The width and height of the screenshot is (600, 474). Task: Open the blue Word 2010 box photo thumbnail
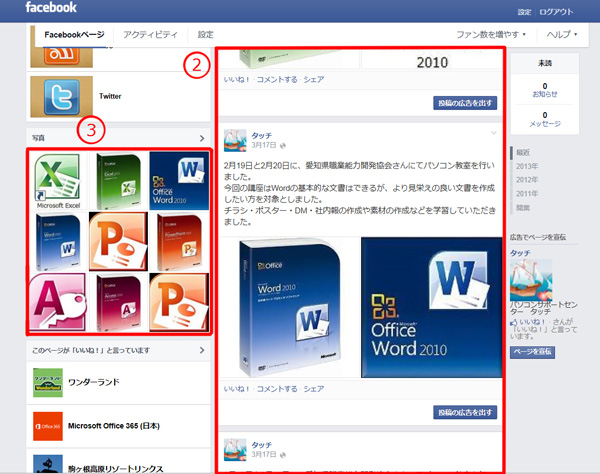point(58,242)
